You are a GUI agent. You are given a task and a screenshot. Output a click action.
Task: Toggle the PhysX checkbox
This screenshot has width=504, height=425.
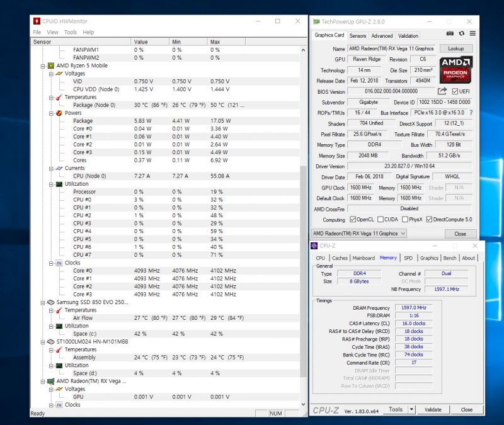pos(405,219)
